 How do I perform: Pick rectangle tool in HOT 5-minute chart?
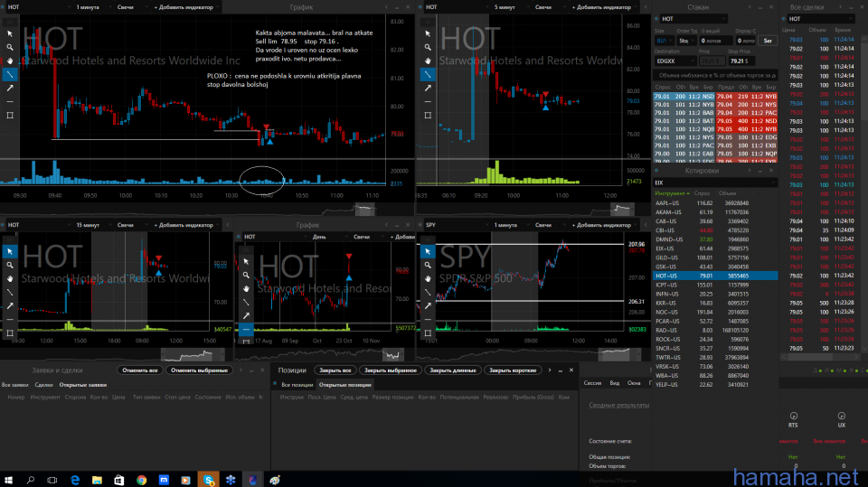click(x=428, y=115)
